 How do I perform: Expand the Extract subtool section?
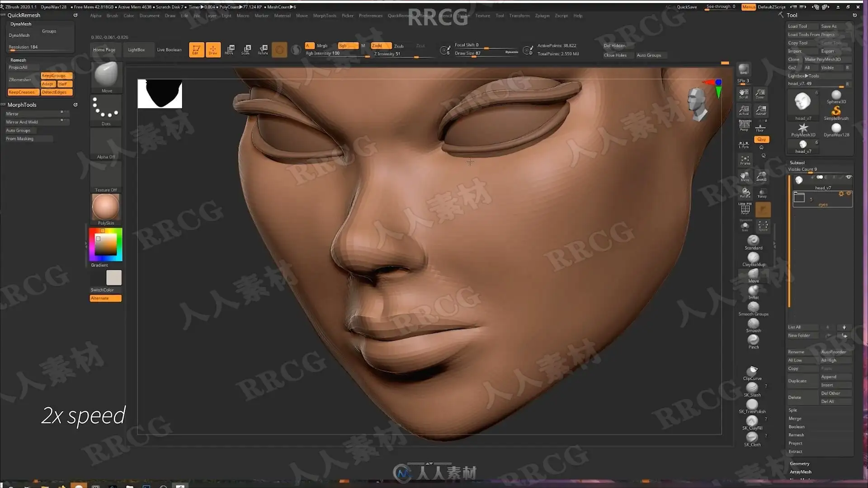tap(795, 451)
